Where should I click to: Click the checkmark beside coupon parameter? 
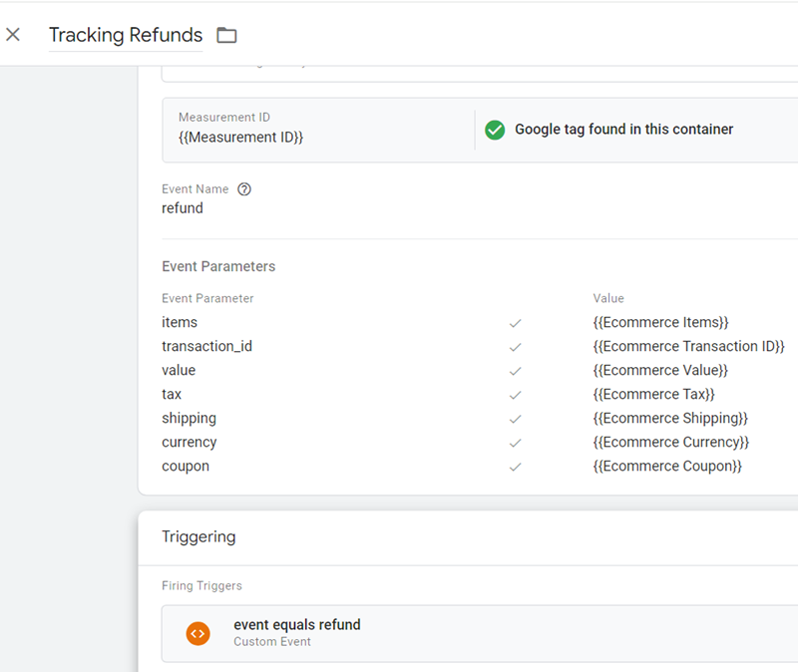[516, 466]
